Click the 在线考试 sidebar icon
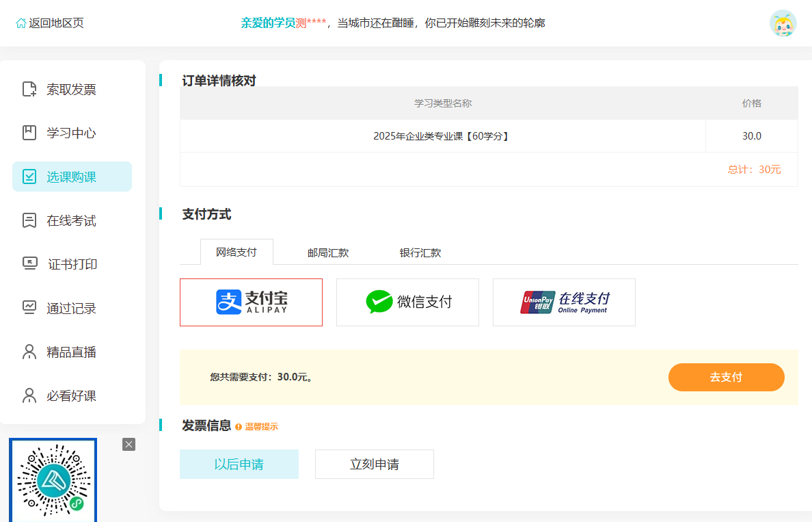812x522 pixels. [29, 220]
